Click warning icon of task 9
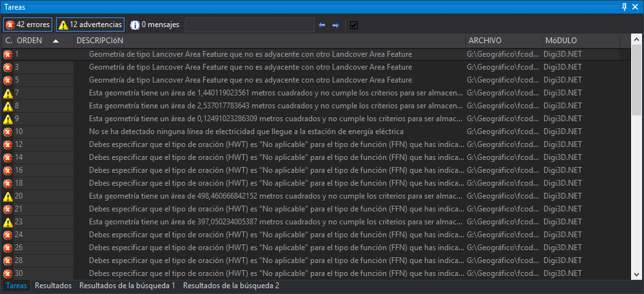This screenshot has height=294, width=644. (x=7, y=119)
